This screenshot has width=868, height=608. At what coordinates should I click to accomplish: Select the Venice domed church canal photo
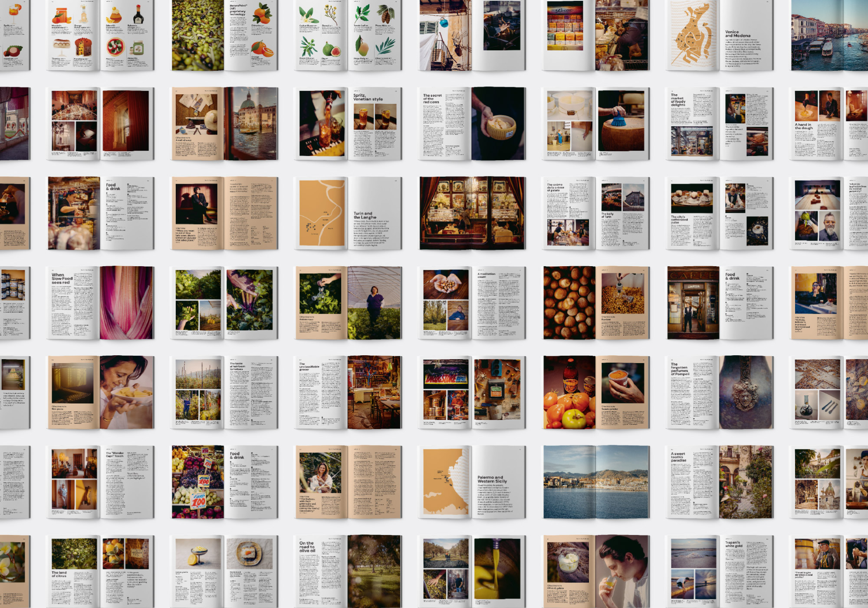coord(250,123)
